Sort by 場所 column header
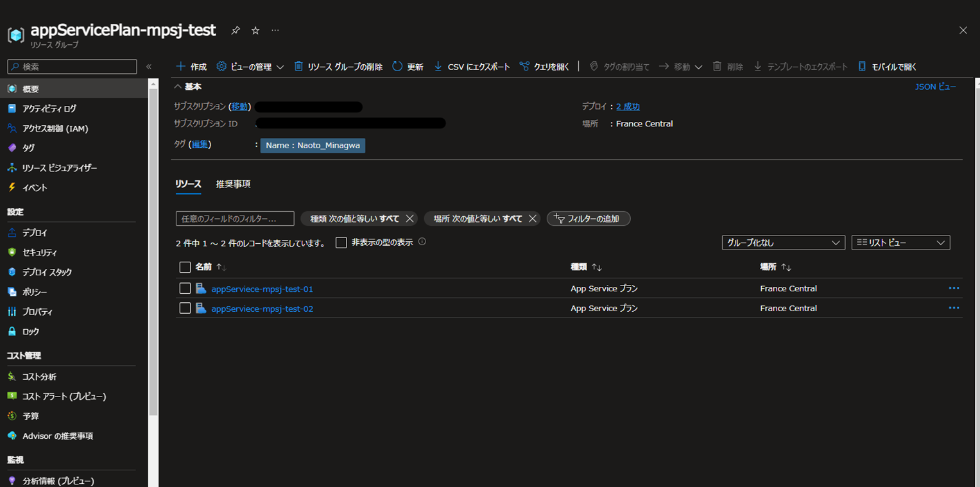Screen dimensions: 980x487 coord(775,267)
